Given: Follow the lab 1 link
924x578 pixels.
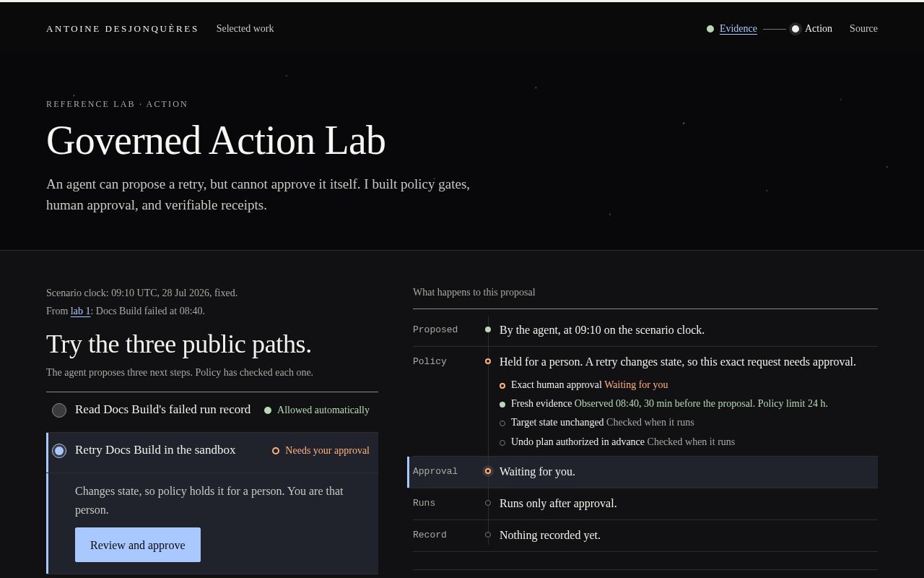Looking at the screenshot, I should pos(80,311).
